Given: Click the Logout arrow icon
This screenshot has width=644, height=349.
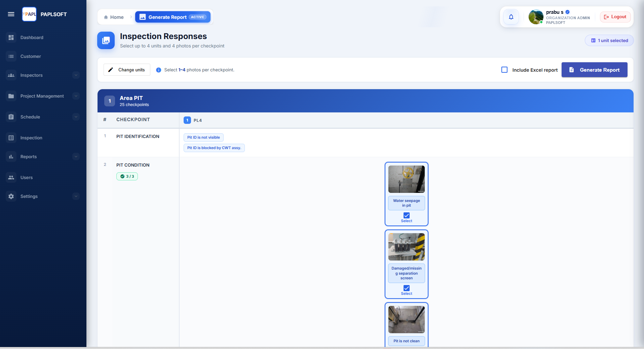Looking at the screenshot, I should [606, 17].
